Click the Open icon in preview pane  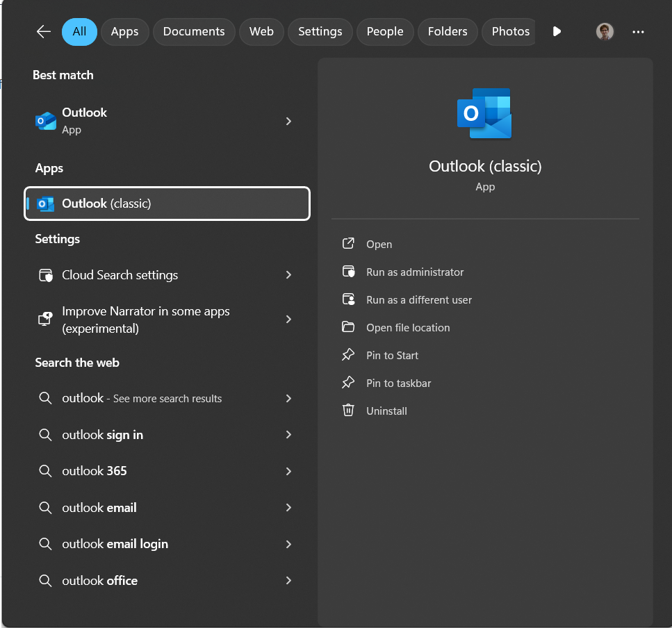coord(348,244)
